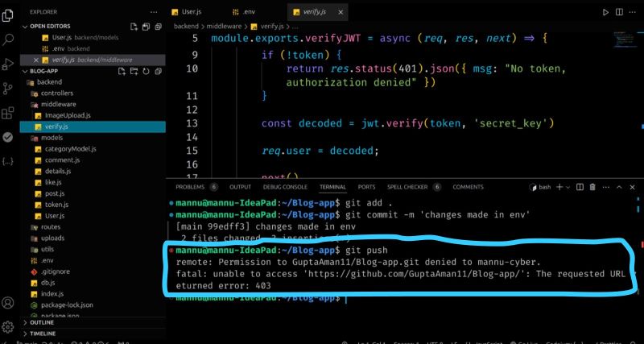The image size is (644, 344).
Task: Click the editor minimap
Action: pyautogui.click(x=625, y=39)
